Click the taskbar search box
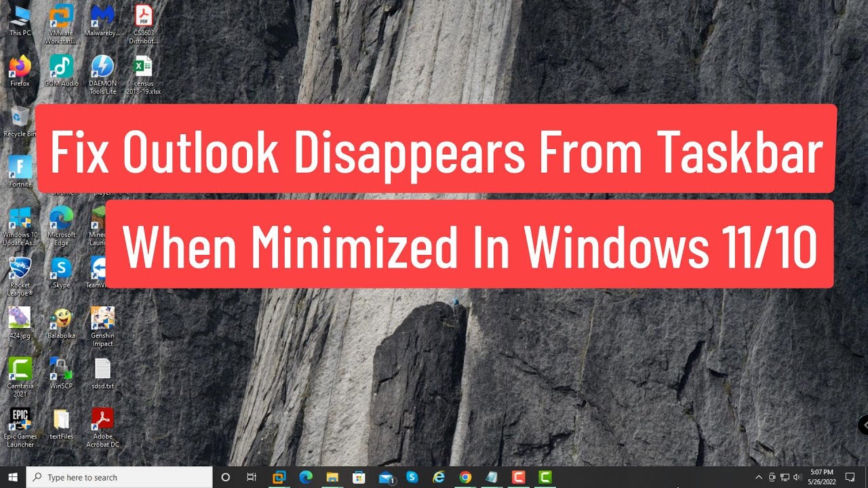Viewport: 868px width, 488px height. click(x=119, y=477)
